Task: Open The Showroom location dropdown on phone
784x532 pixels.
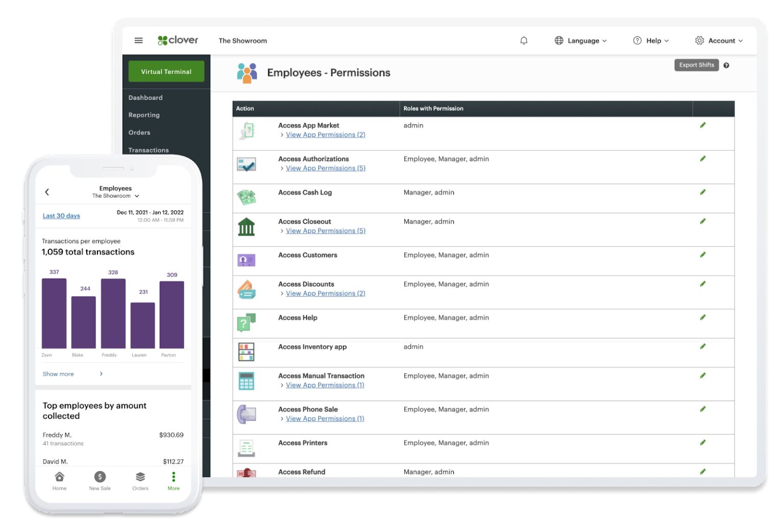Action: [115, 196]
